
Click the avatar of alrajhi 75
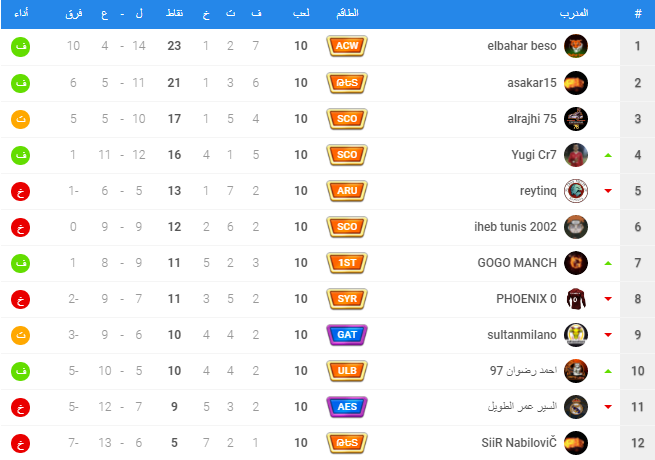[576, 118]
